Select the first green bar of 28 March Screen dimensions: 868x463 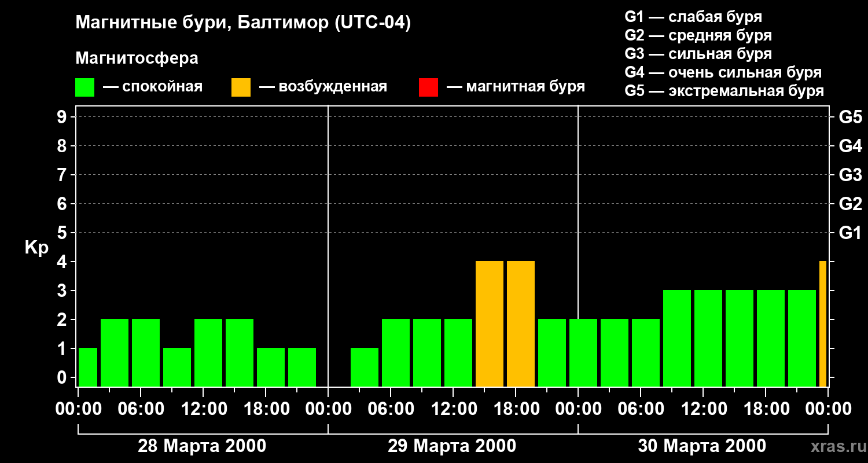coord(88,368)
